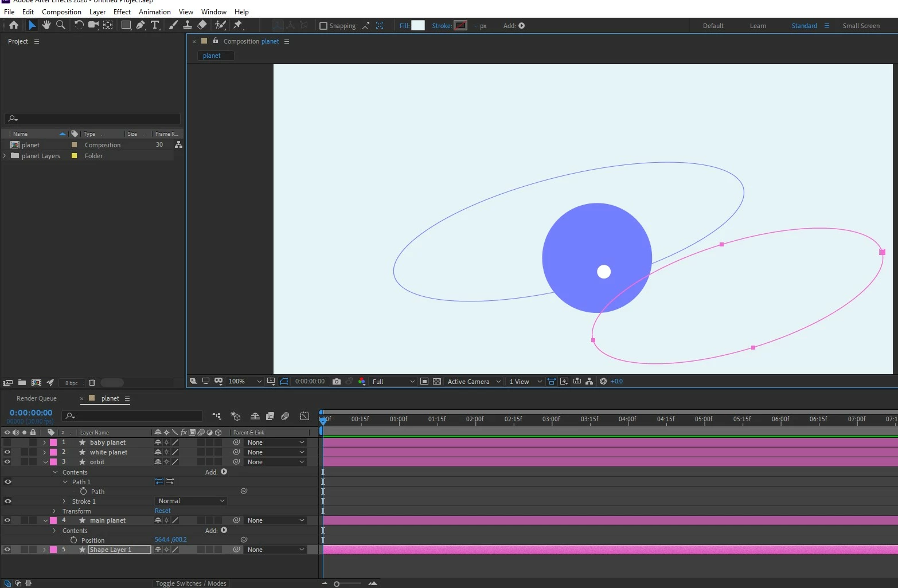The image size is (898, 588).
Task: Open the Stroke 1 Normal blend dropdown
Action: pyautogui.click(x=191, y=501)
